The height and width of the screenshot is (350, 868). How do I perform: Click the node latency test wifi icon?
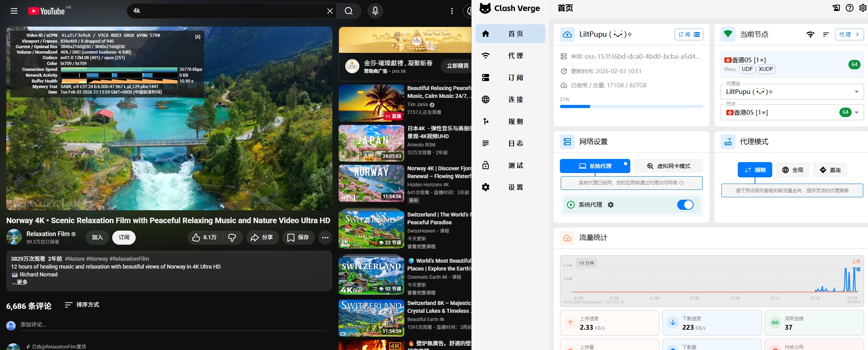click(x=810, y=34)
